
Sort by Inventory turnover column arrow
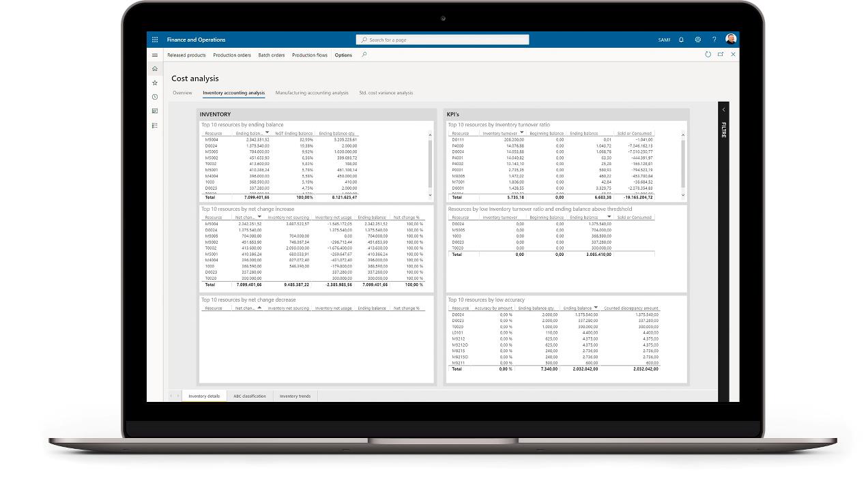click(x=522, y=133)
